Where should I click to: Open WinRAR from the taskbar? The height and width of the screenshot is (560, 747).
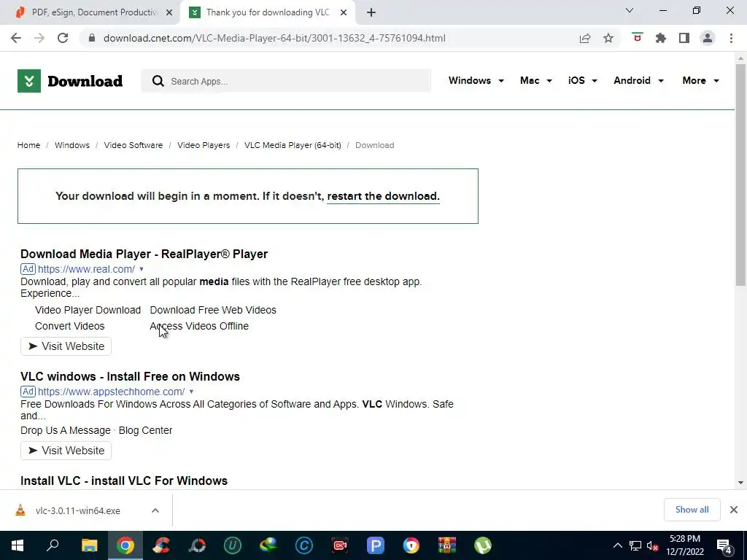(447, 545)
